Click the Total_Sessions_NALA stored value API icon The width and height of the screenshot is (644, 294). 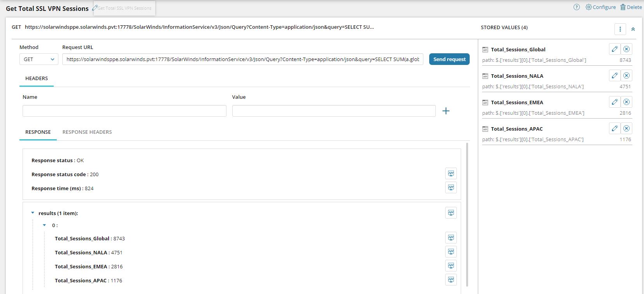click(485, 76)
